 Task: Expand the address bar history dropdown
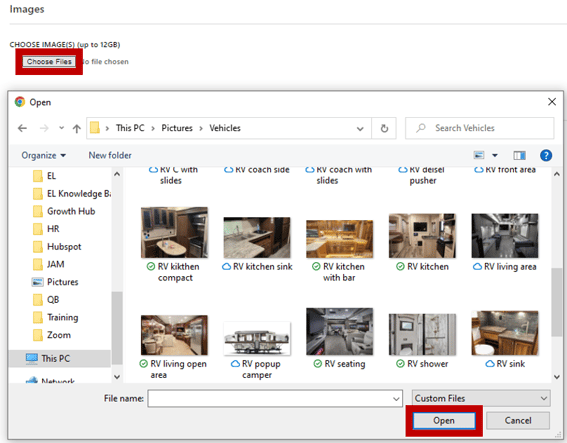(360, 128)
